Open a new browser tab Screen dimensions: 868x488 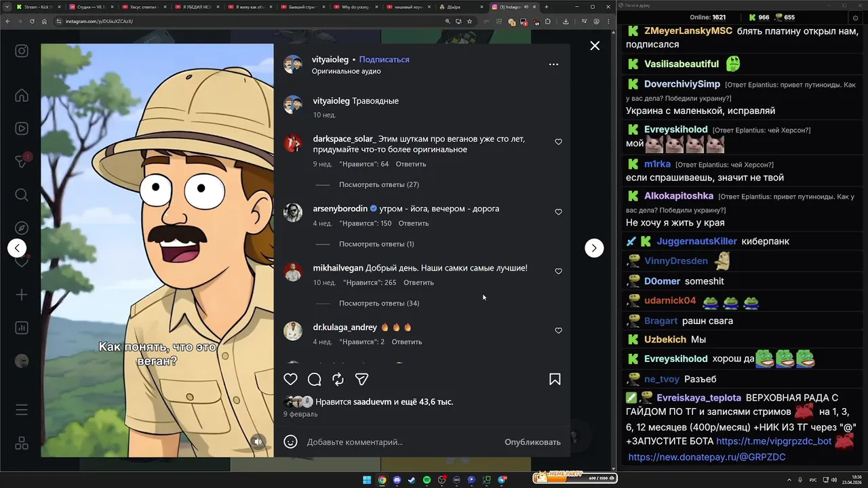(x=547, y=7)
